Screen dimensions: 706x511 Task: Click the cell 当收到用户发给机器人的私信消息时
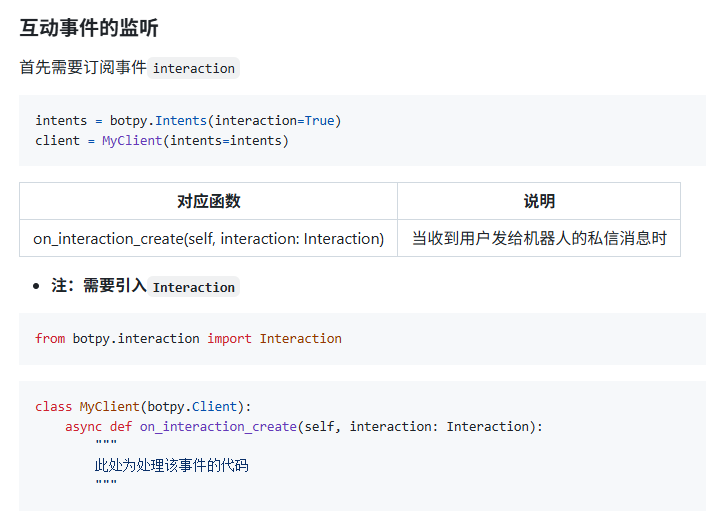(x=539, y=238)
